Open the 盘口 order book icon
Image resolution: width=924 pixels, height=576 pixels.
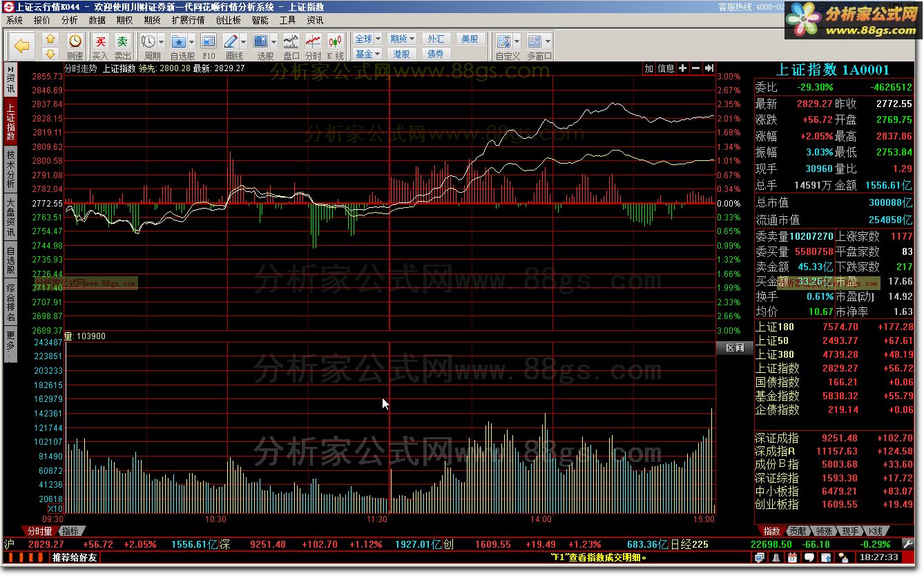[291, 41]
